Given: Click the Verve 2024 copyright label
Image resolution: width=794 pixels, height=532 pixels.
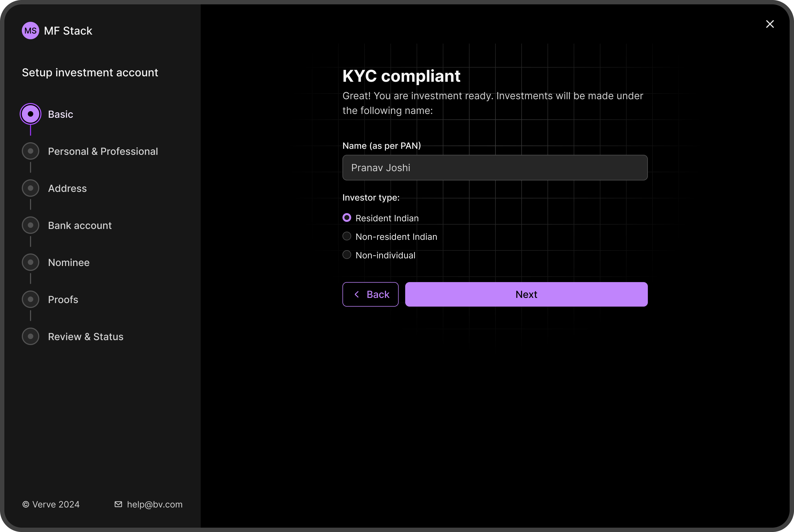Looking at the screenshot, I should point(51,504).
